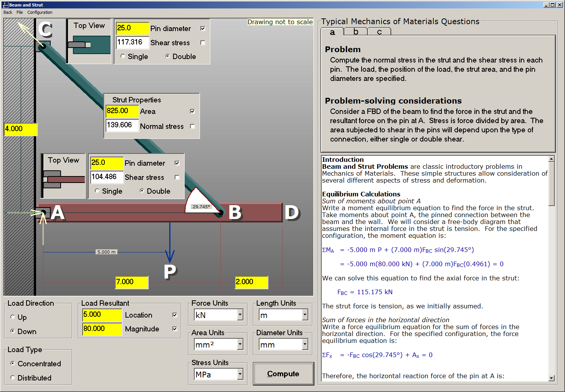Viewport: 565px width, 392px height.
Task: Uncheck Pin diameter near pin A
Action: tap(177, 163)
